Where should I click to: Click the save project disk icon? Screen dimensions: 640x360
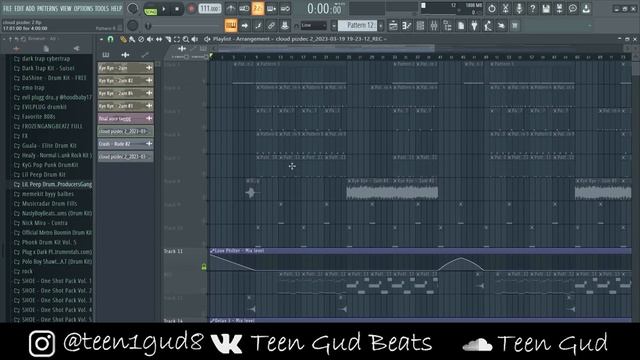coord(546,9)
